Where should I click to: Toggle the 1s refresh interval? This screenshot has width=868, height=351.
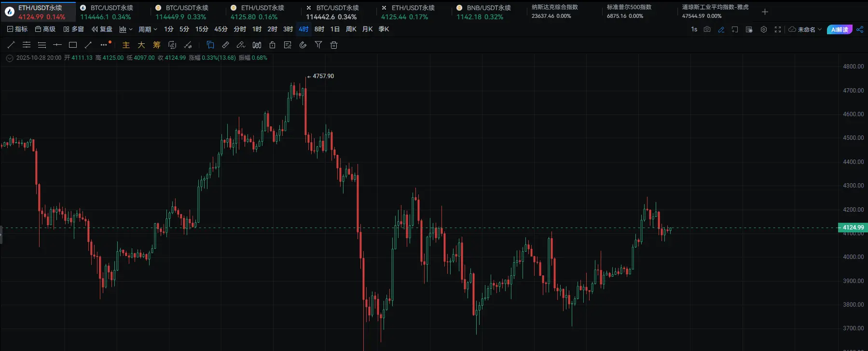[x=694, y=29]
